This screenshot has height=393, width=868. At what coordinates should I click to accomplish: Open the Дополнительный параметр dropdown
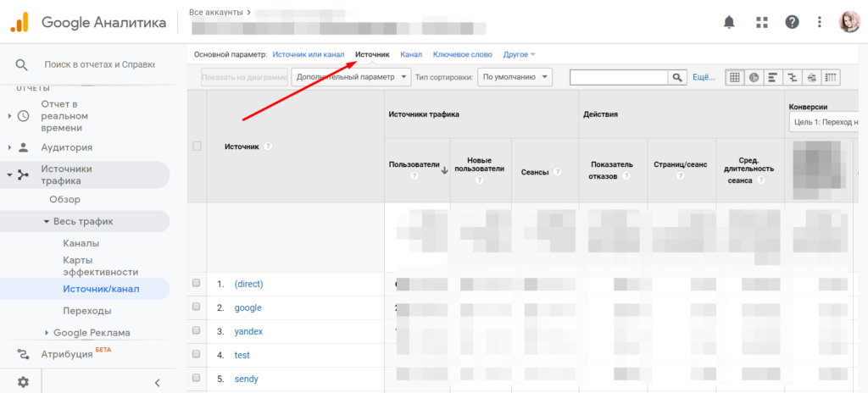click(351, 77)
